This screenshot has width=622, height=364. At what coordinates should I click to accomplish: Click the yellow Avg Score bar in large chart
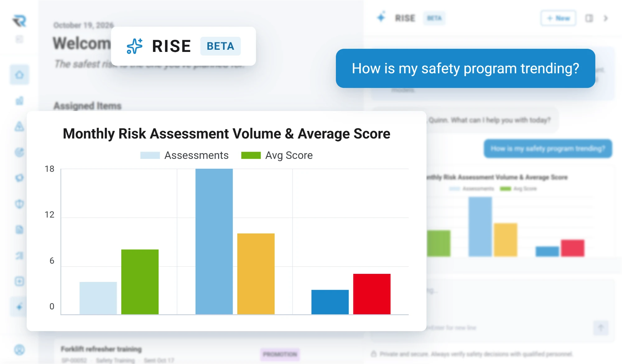[x=256, y=274]
